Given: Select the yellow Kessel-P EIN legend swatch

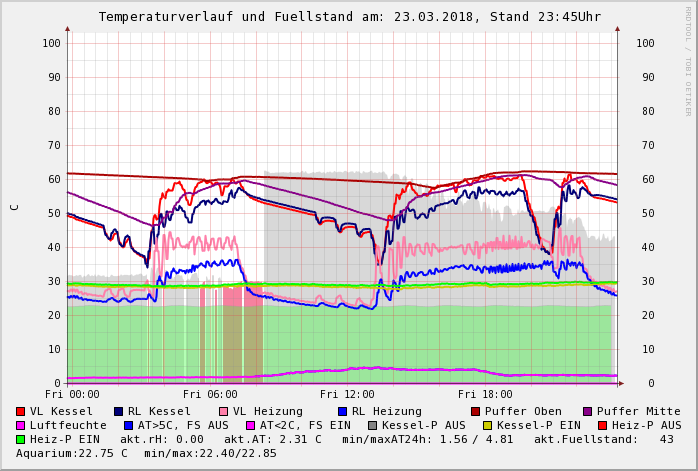Looking at the screenshot, I should click(489, 425).
